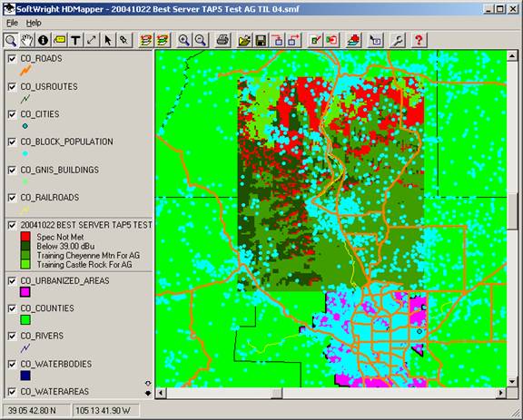Click the printer icon
523x420 pixels.
click(x=222, y=40)
